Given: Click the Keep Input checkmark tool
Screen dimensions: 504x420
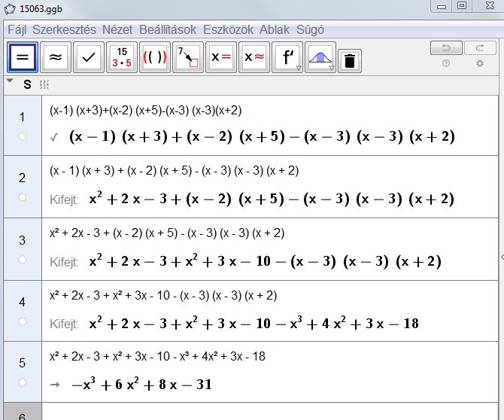Looking at the screenshot, I should coord(89,57).
